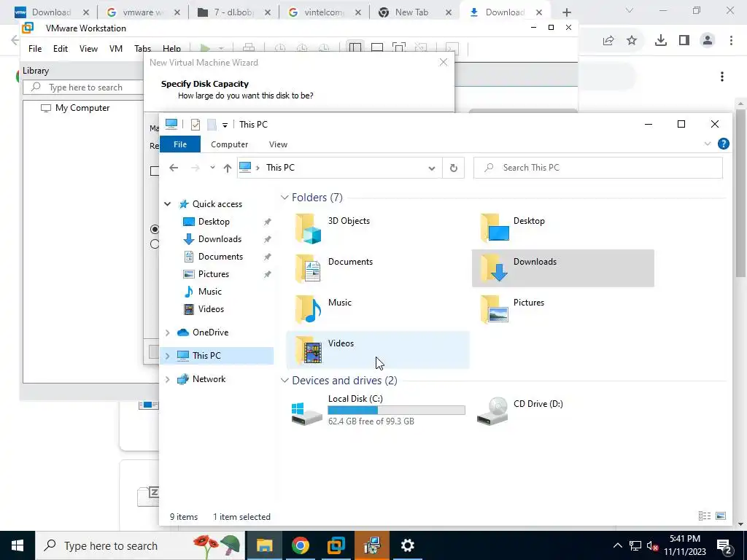The width and height of the screenshot is (747, 560).
Task: Open Chrome three-dot menu
Action: click(731, 41)
